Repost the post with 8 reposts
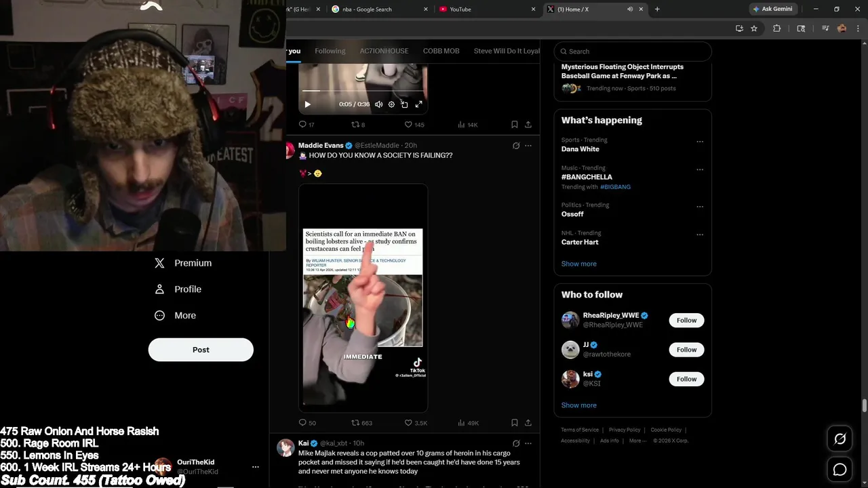868x488 pixels. point(358,125)
